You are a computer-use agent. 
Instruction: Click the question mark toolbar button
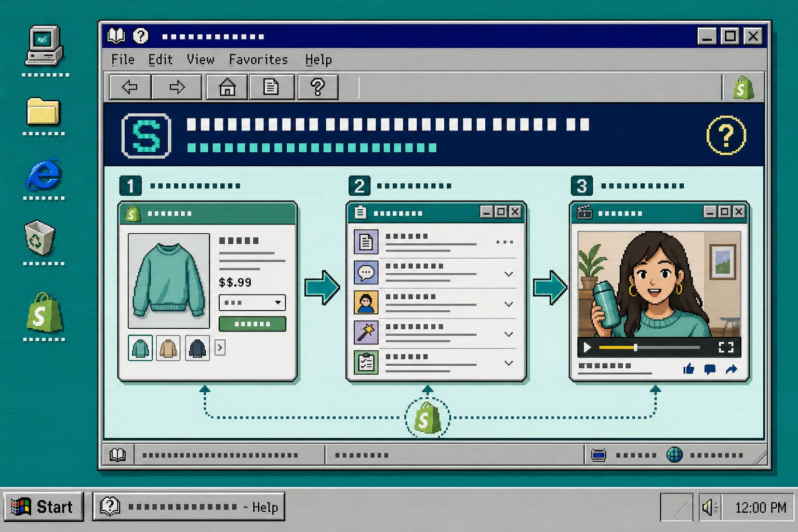317,87
